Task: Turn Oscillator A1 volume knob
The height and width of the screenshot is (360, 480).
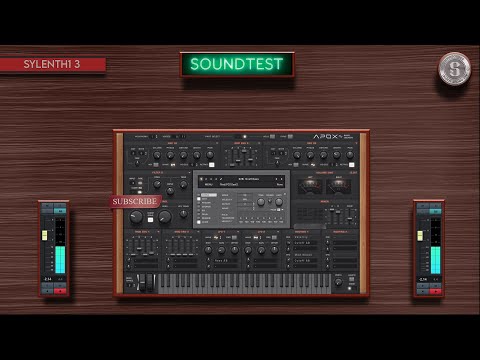Action: 157,155
